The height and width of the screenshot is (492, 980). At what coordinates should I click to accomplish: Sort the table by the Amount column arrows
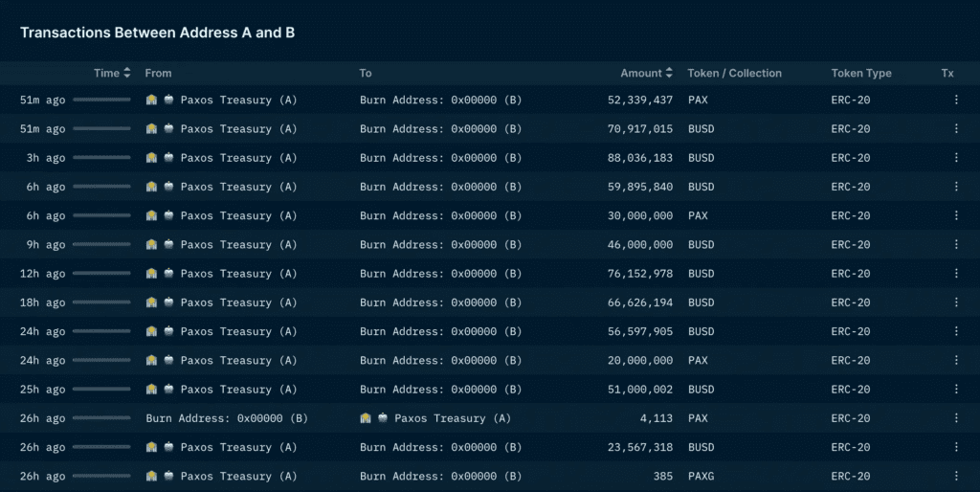click(x=669, y=73)
